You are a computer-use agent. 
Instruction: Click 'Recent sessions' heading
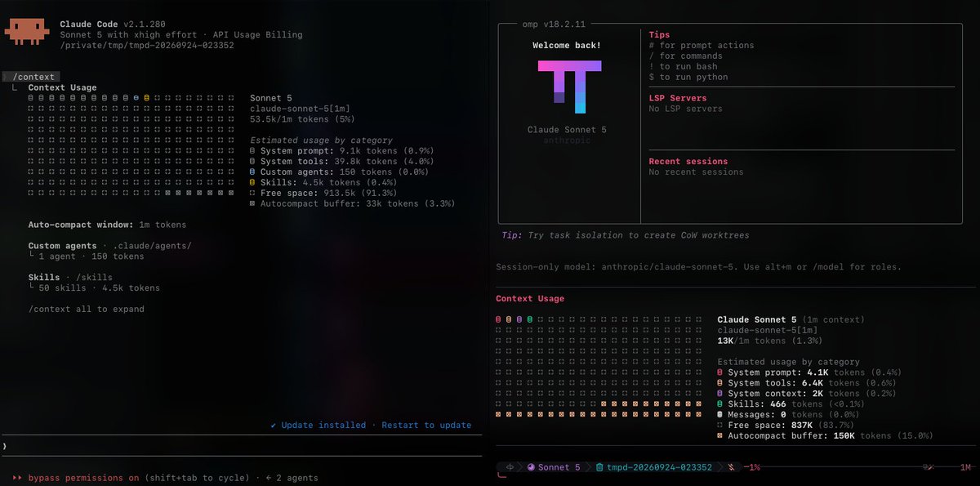[x=688, y=162]
